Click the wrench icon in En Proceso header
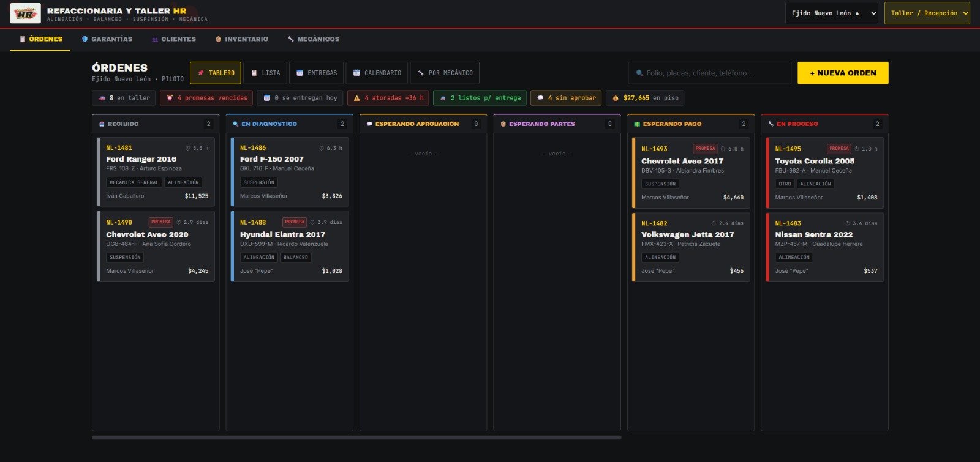The height and width of the screenshot is (462, 980). pos(771,124)
